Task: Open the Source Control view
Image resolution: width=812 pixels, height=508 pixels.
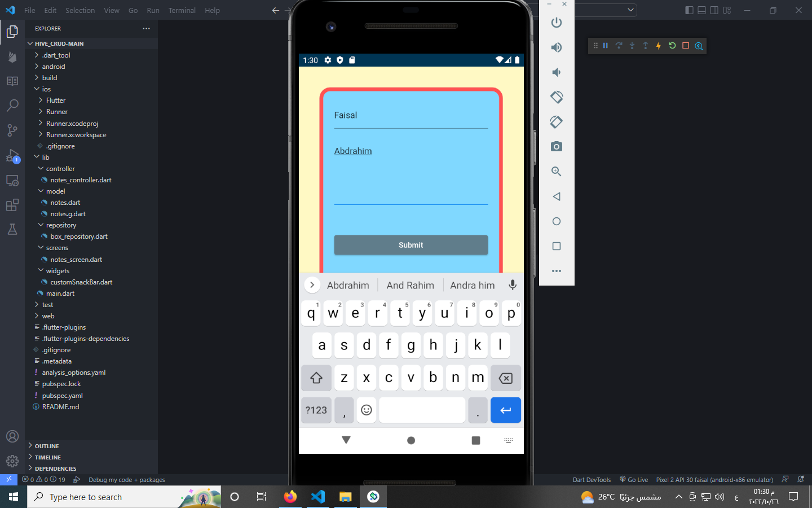Action: pos(12,130)
